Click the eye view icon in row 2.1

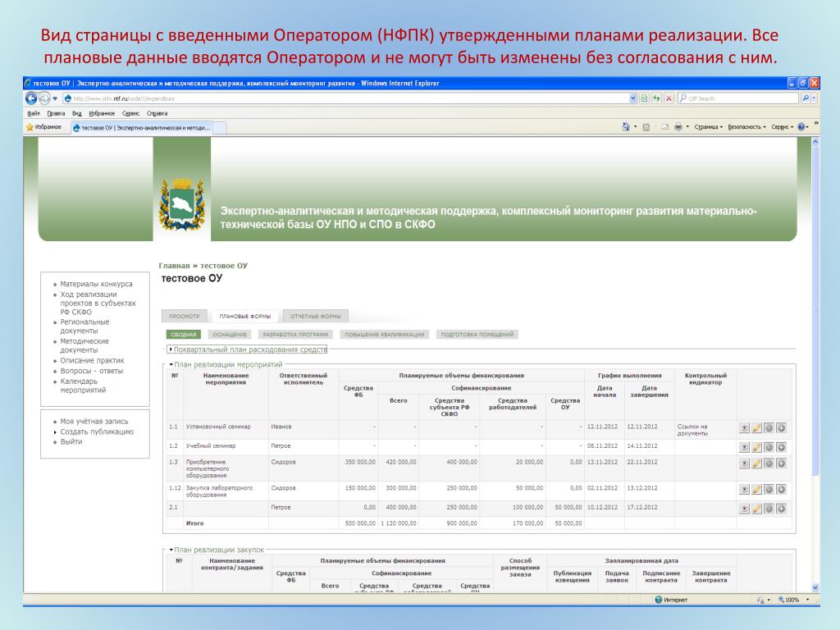click(744, 509)
